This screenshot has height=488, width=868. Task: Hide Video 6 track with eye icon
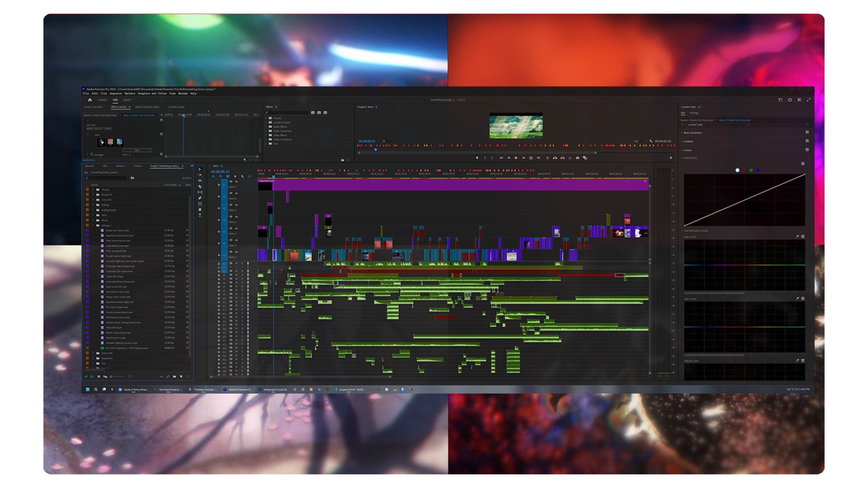point(236,193)
